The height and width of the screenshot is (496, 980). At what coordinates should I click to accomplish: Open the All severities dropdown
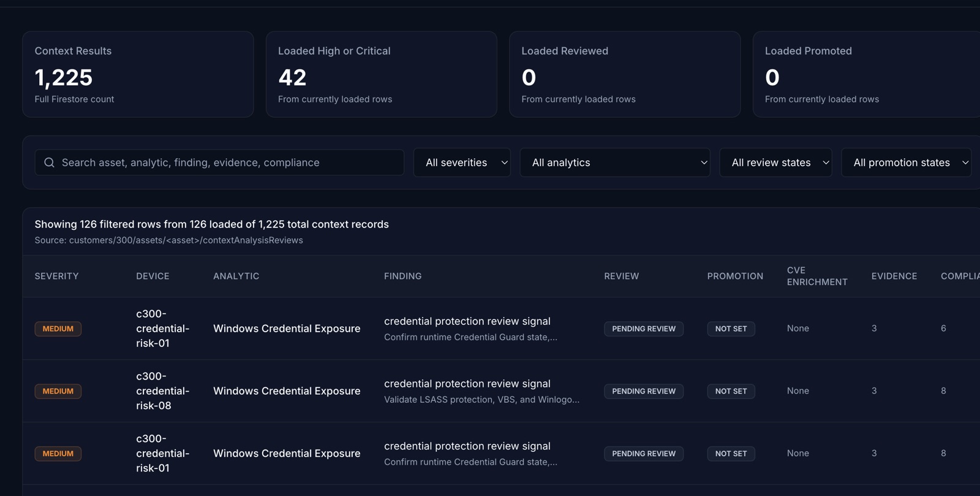click(462, 162)
